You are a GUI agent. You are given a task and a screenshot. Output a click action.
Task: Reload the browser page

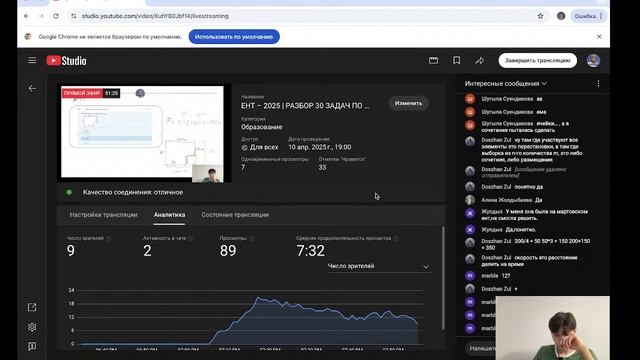[x=56, y=16]
